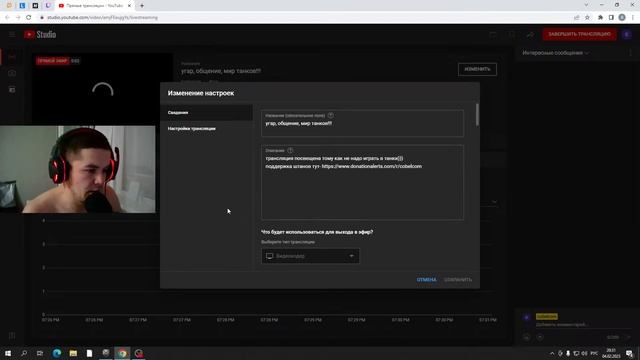
Task: Open the YouTube Studio hamburger menu
Action: 12,35
